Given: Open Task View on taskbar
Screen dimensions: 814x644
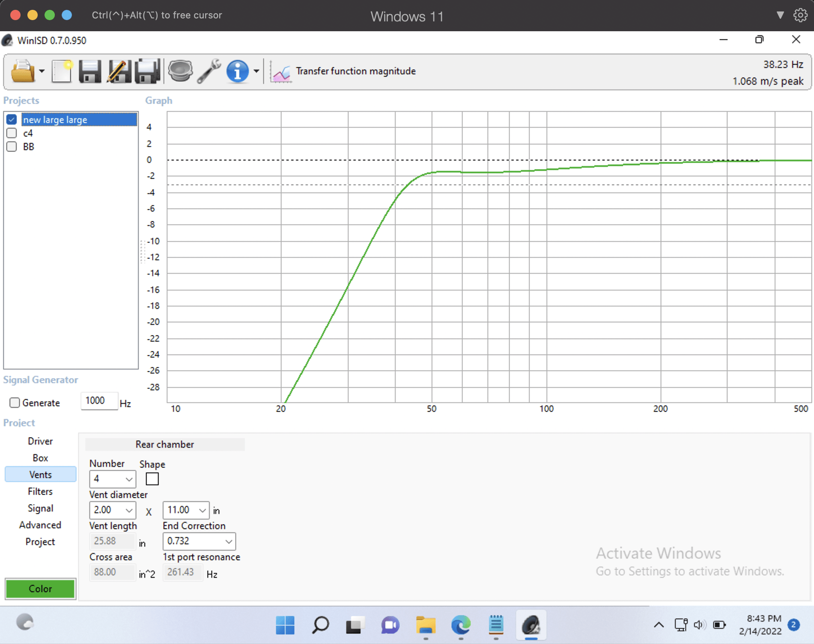Looking at the screenshot, I should click(x=355, y=625).
